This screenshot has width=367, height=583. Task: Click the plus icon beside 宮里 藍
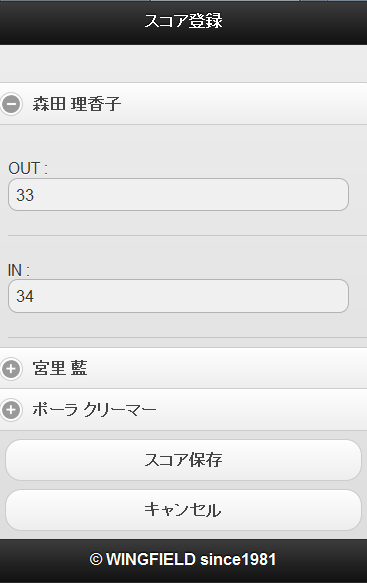click(x=11, y=368)
